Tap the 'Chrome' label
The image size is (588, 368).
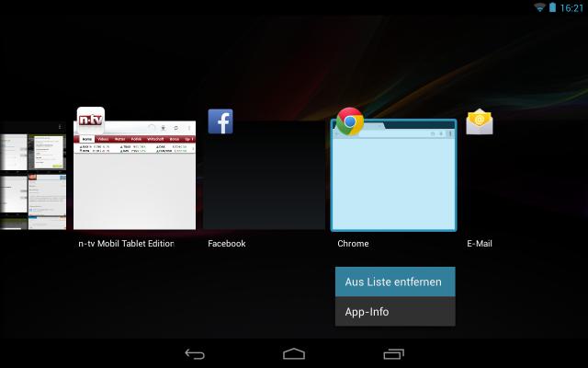coord(353,243)
